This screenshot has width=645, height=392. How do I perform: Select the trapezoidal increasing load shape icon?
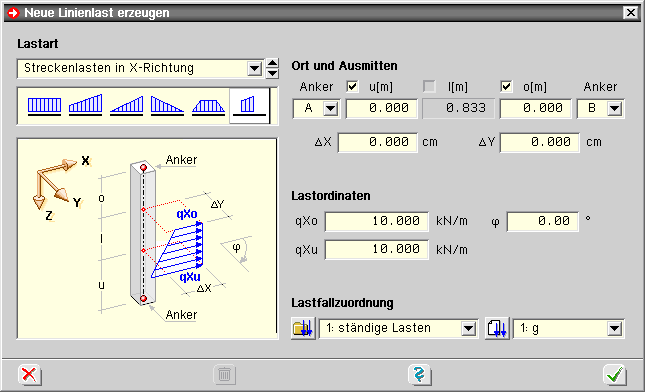(x=86, y=106)
